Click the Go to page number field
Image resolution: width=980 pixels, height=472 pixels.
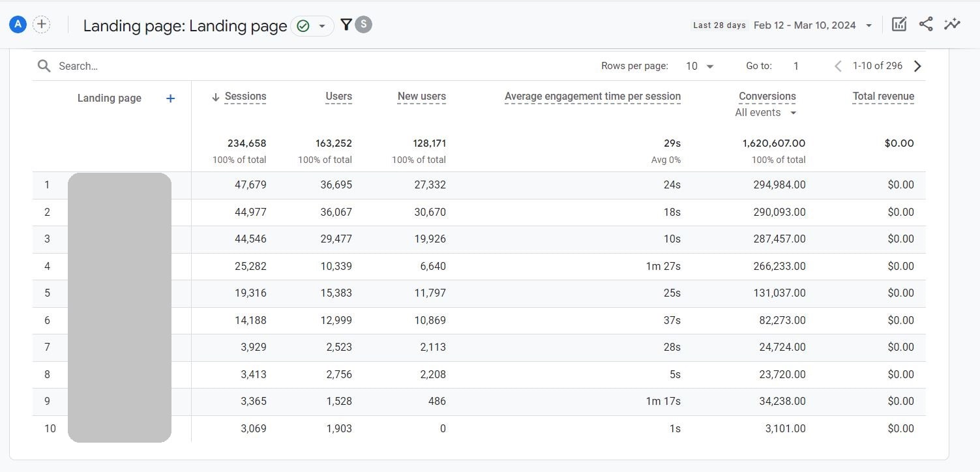[796, 66]
